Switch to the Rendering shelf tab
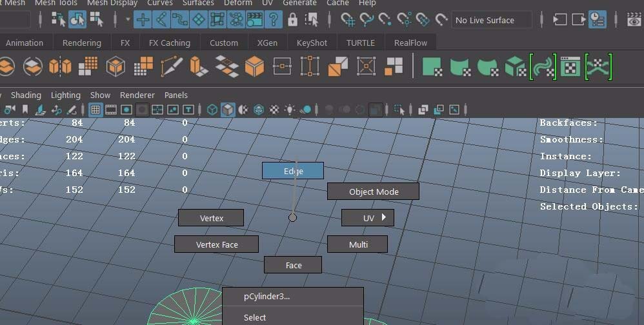The height and width of the screenshot is (325, 644). (x=81, y=43)
